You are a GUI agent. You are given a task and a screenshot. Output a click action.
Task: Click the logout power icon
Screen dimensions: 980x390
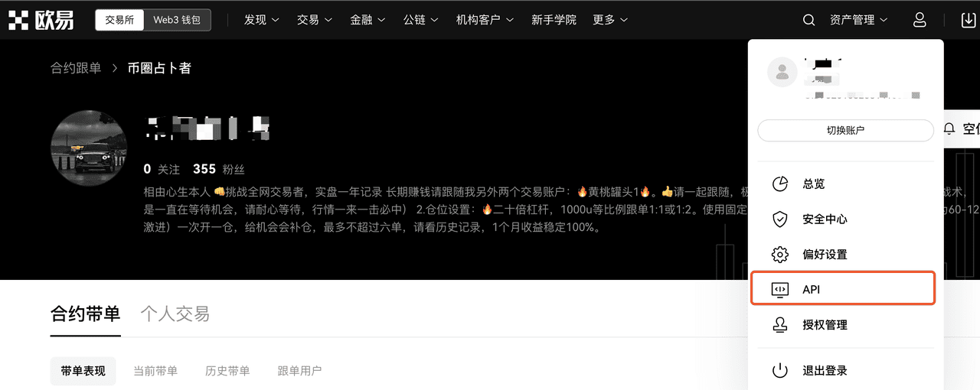779,371
